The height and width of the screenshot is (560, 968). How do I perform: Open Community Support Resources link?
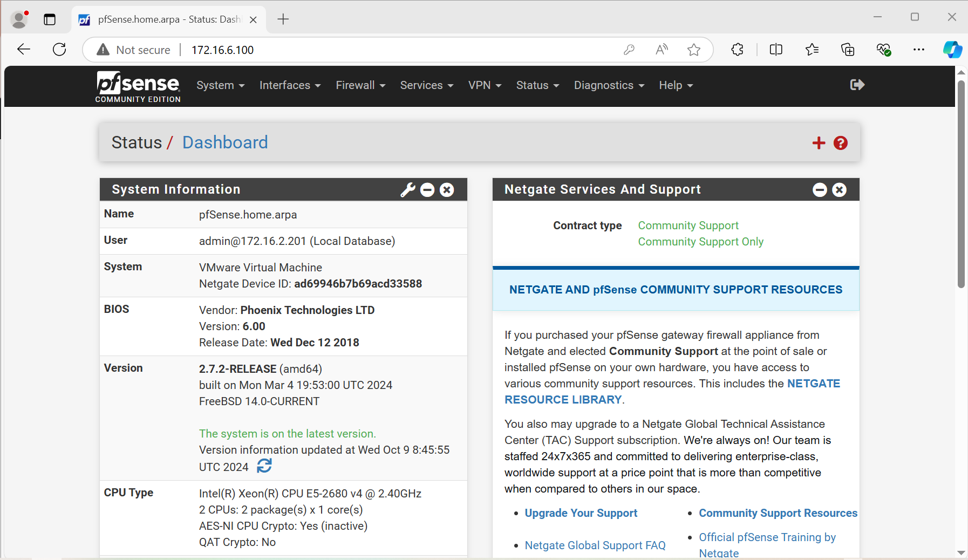click(x=778, y=513)
